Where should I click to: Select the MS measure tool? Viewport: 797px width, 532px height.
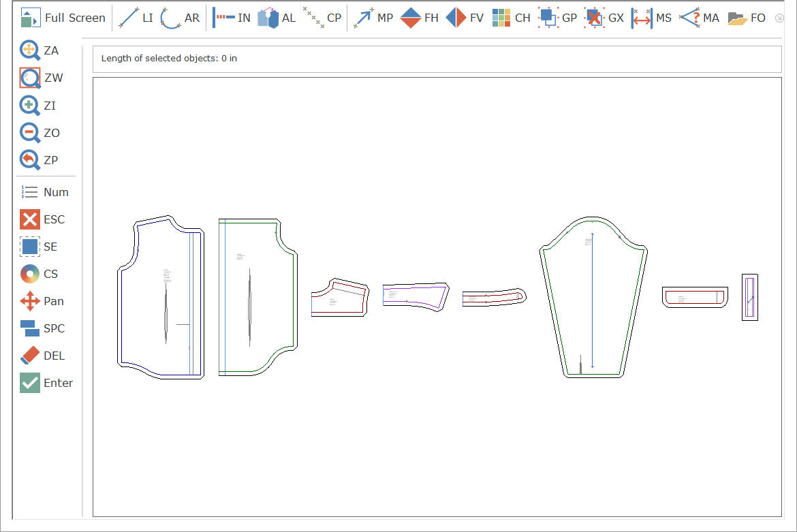coord(651,18)
